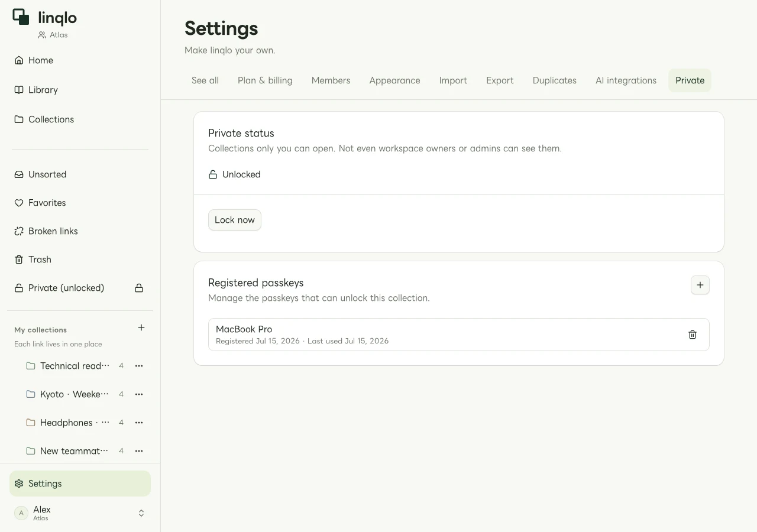Delete the MacBook Pro passkey

[693, 335]
